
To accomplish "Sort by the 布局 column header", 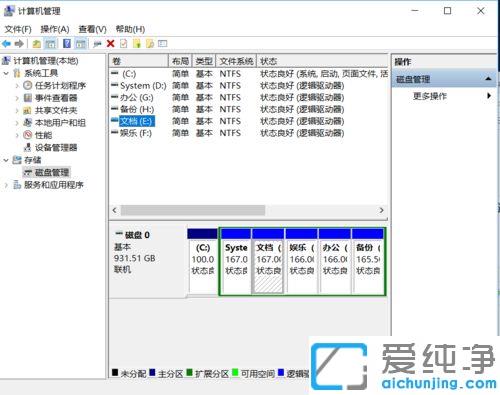I will click(x=180, y=61).
